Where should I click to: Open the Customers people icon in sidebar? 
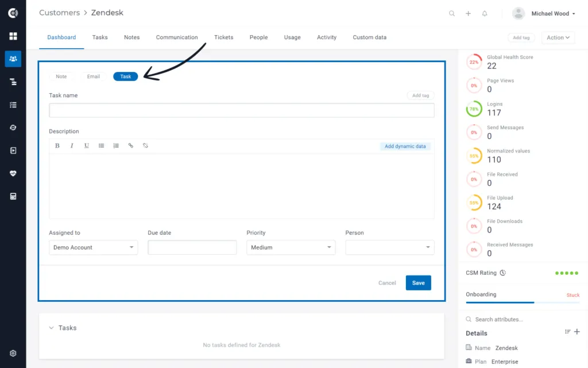tap(13, 59)
